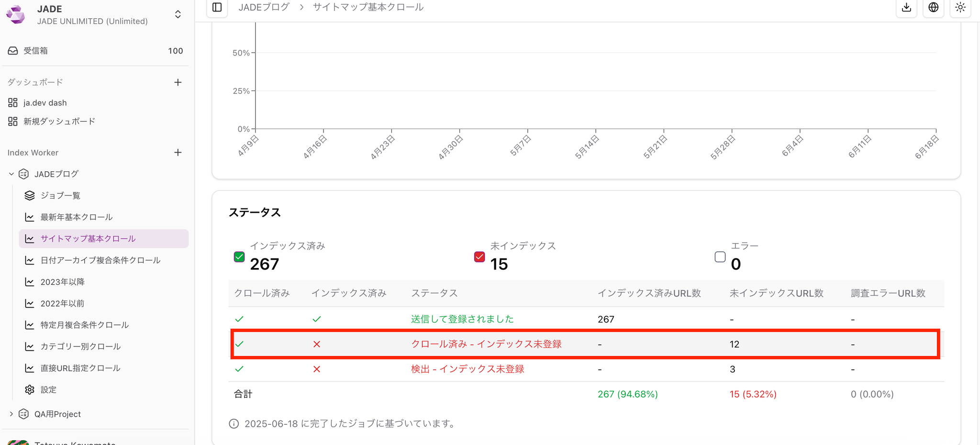Uncheck the 未インデックス checkbox
Viewport: 980px width, 445px height.
[479, 257]
